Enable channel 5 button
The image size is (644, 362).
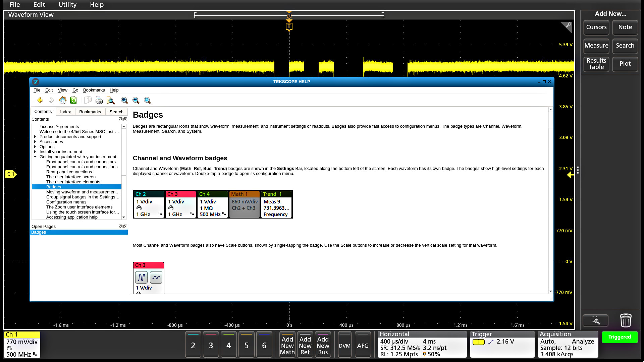click(x=246, y=345)
